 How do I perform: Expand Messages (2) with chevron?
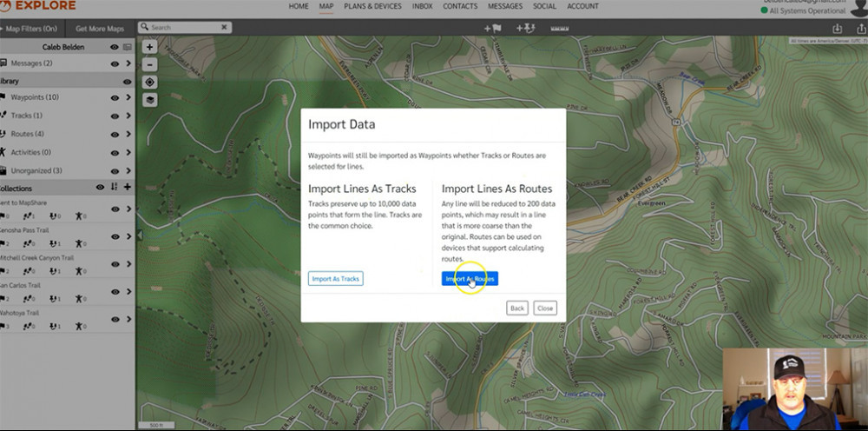pyautogui.click(x=128, y=63)
